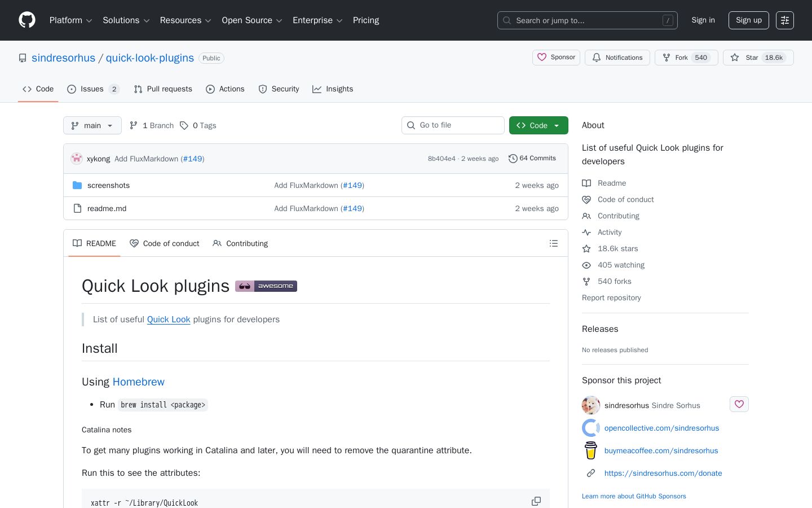The image size is (812, 508).
Task: Click the Report repository link
Action: point(611,297)
